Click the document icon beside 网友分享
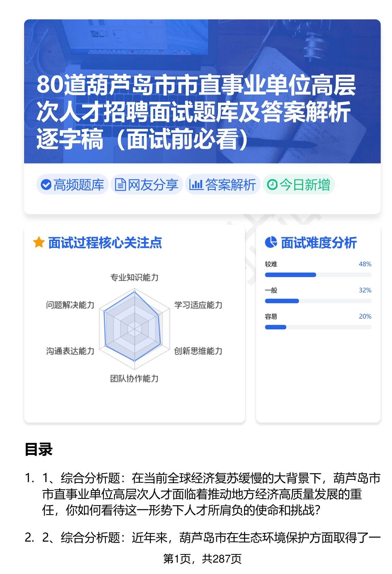Image resolution: width=392 pixels, height=574 pixels. click(121, 185)
